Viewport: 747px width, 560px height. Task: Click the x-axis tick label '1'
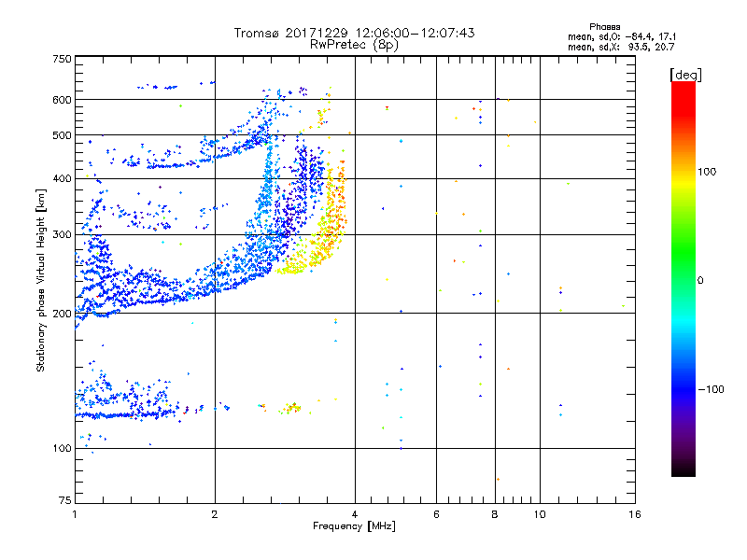75,514
